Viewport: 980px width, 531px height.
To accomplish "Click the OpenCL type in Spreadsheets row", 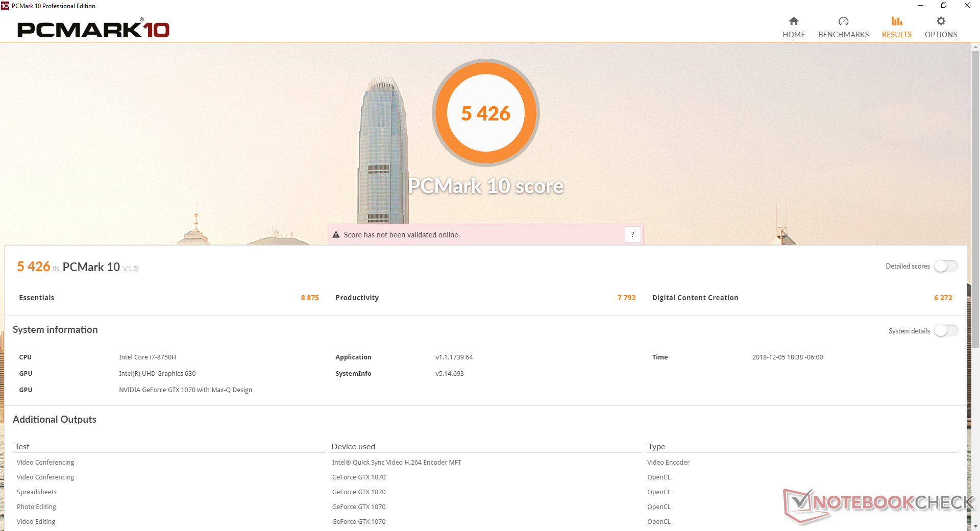I will [659, 492].
